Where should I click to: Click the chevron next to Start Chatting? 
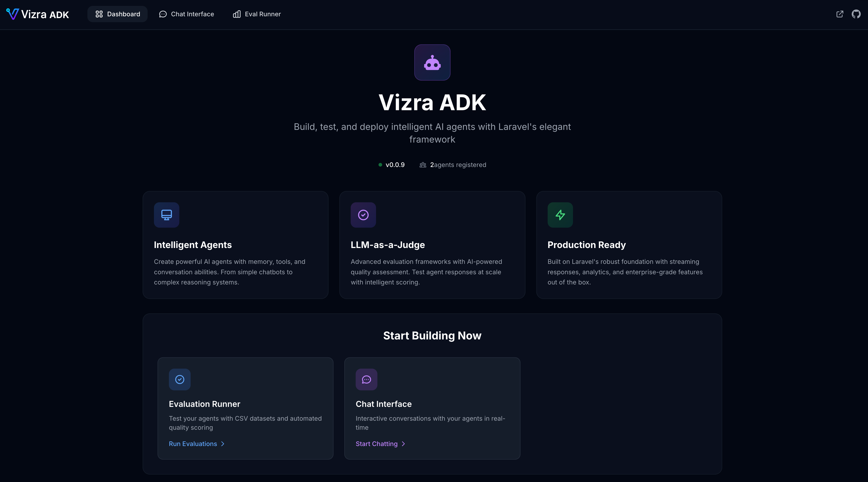(403, 444)
